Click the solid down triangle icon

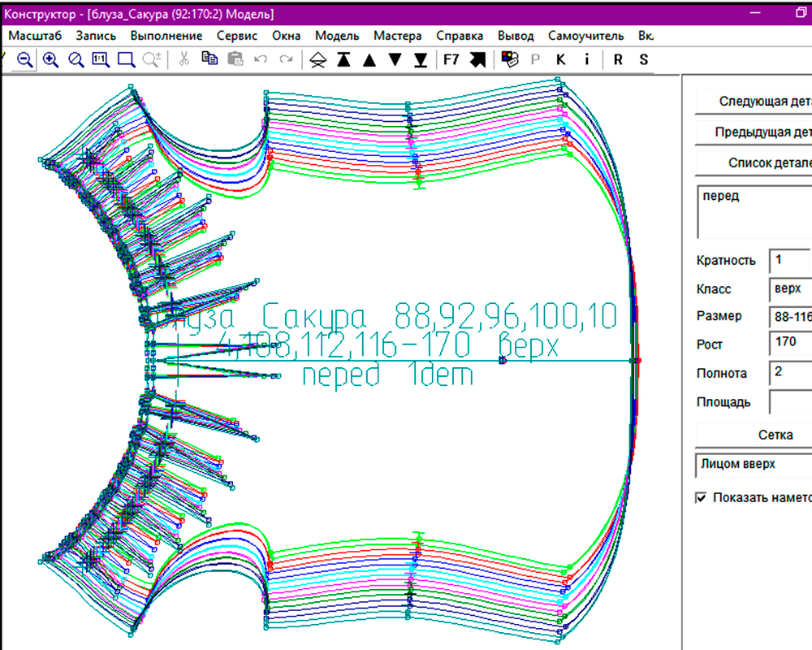(x=395, y=59)
